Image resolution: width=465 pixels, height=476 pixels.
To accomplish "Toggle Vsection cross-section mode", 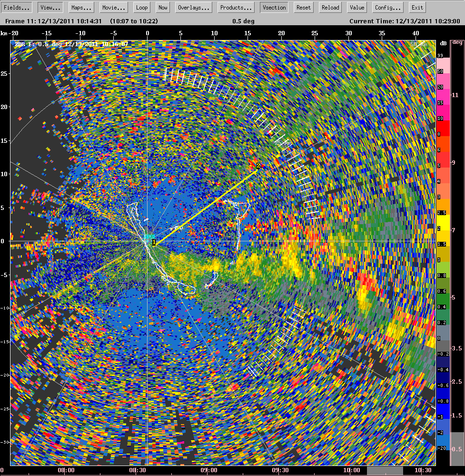I will pyautogui.click(x=274, y=7).
